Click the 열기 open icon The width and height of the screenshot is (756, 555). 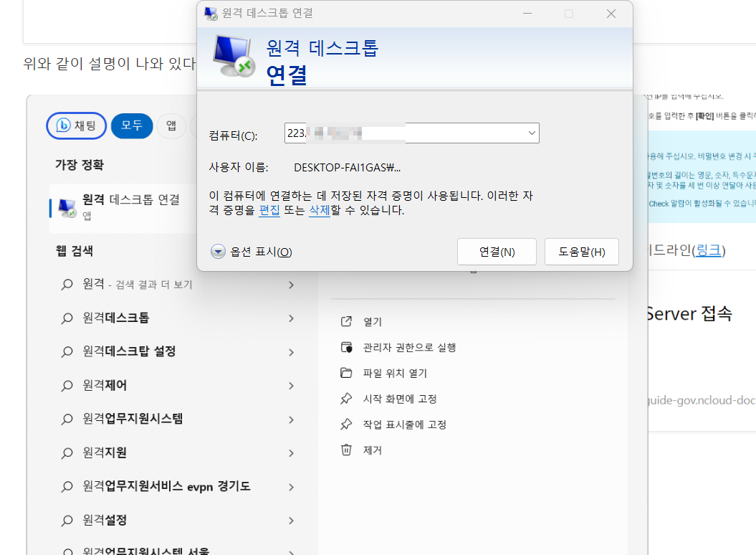[346, 321]
